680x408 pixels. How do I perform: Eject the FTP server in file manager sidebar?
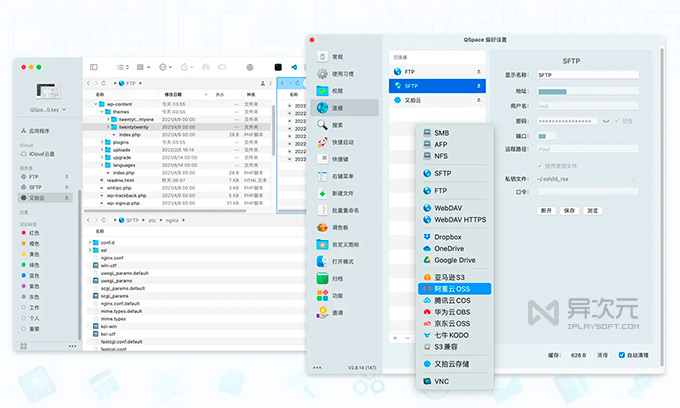(67, 176)
